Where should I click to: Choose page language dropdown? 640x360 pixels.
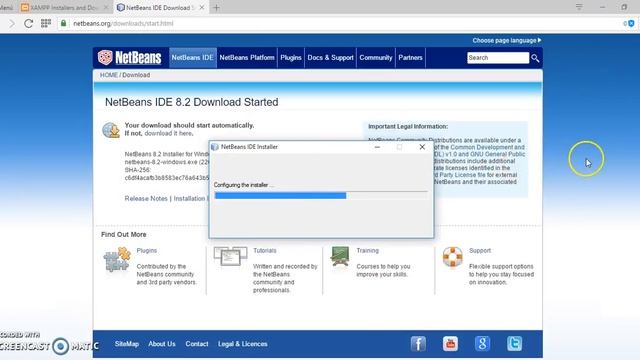(507, 40)
